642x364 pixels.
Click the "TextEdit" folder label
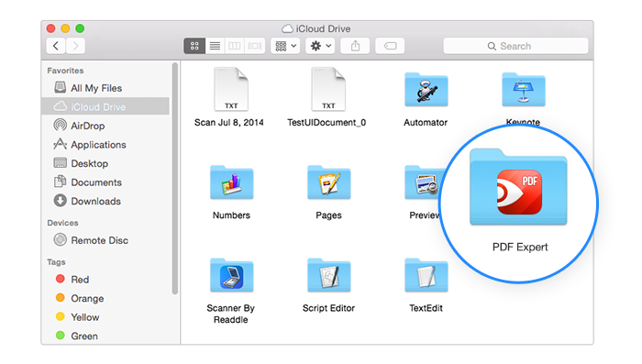[x=426, y=308]
